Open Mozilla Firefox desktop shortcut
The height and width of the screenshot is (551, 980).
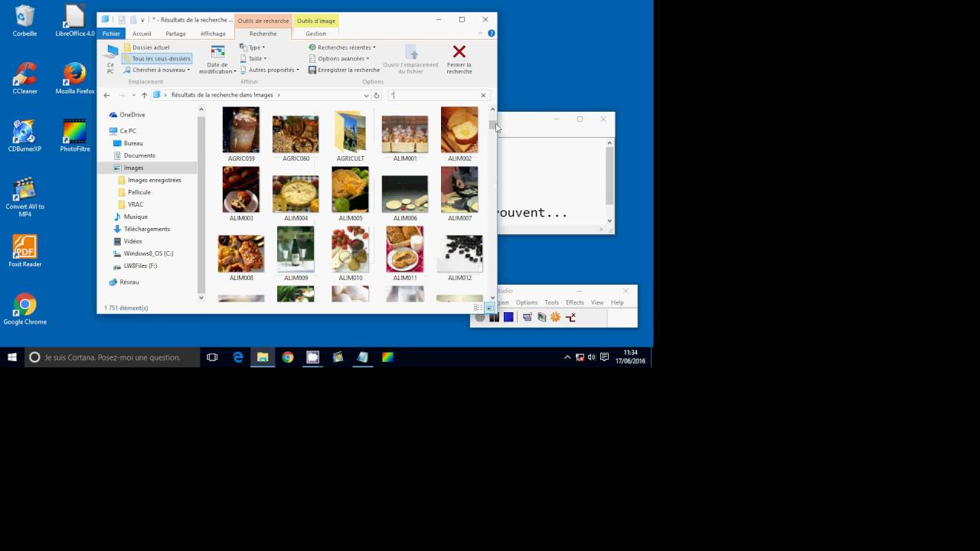(x=74, y=80)
